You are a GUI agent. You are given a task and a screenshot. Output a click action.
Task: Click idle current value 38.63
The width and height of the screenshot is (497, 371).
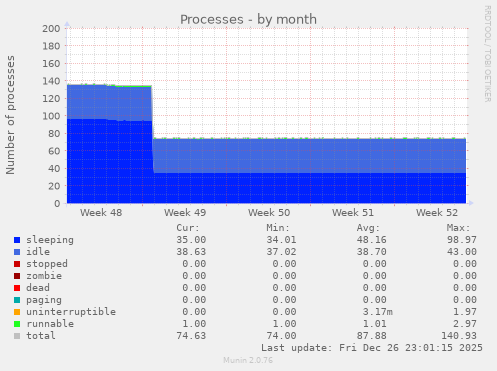tap(191, 252)
